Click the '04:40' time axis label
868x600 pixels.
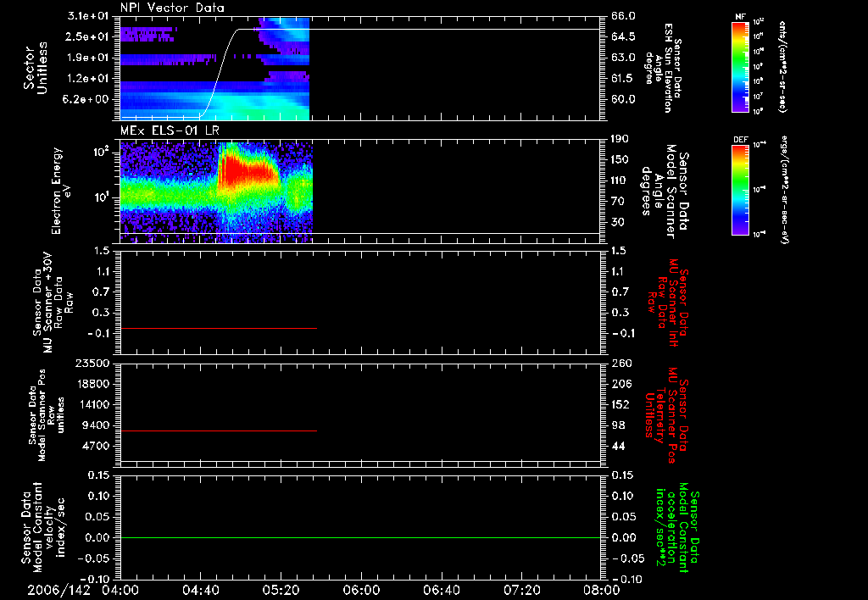[x=200, y=591]
